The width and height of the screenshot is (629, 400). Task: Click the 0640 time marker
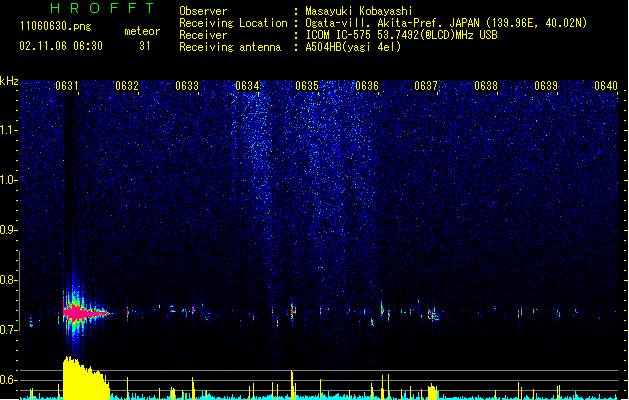tap(606, 86)
